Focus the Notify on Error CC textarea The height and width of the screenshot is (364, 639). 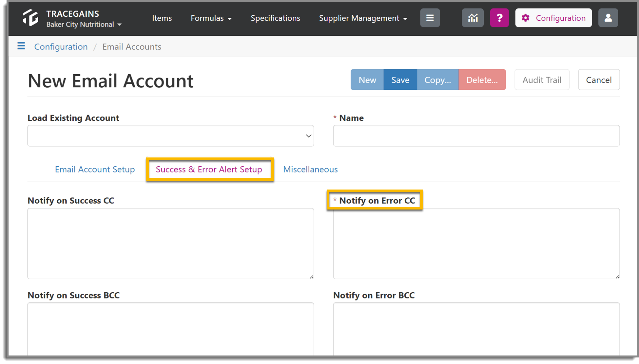pyautogui.click(x=476, y=243)
